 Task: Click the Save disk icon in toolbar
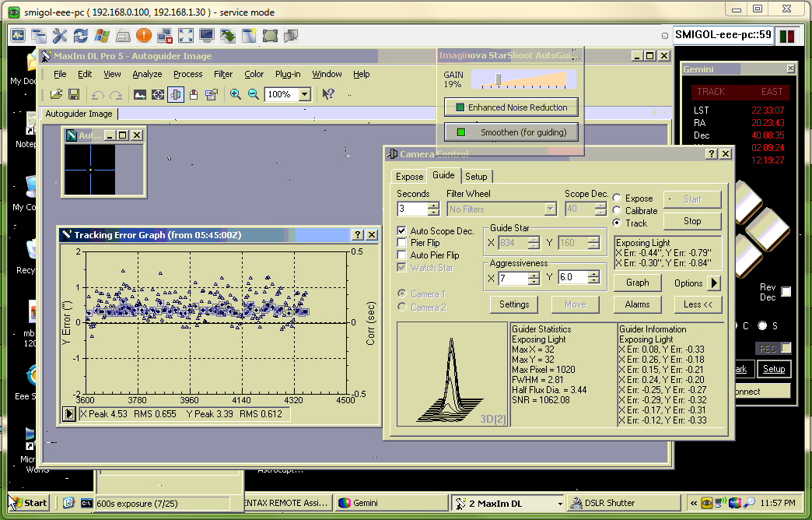point(74,94)
